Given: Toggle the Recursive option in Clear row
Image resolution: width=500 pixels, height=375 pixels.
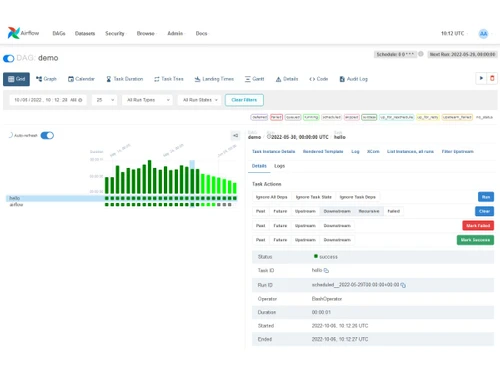Looking at the screenshot, I should pos(369,211).
